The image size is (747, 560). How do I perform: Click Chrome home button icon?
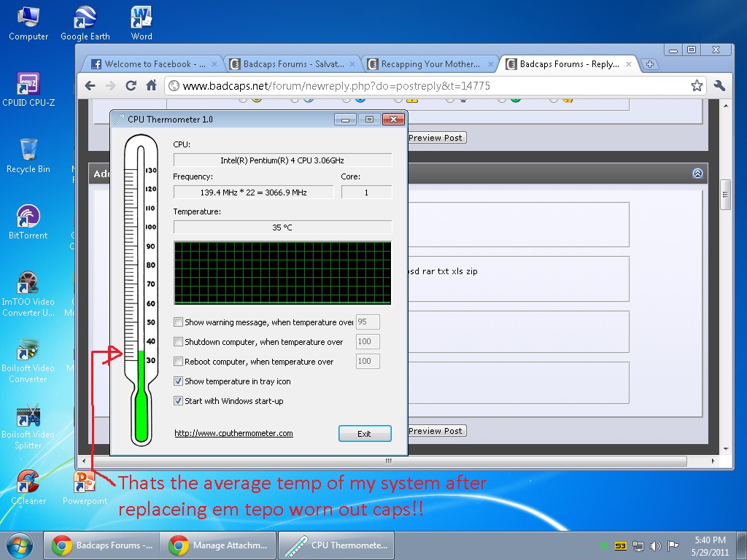pos(152,85)
